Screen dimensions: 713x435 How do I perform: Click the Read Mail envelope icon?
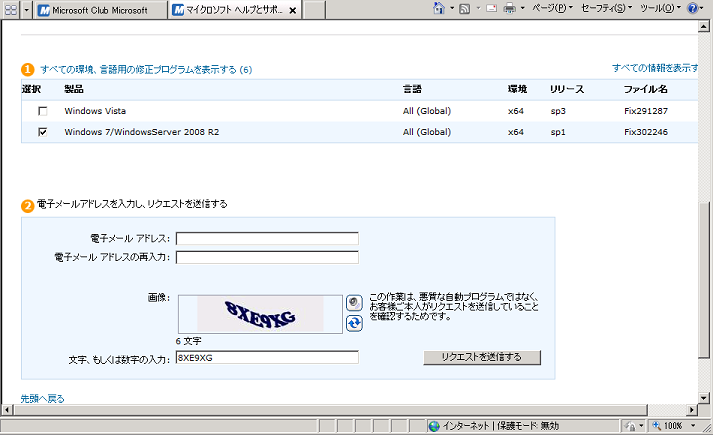(490, 8)
